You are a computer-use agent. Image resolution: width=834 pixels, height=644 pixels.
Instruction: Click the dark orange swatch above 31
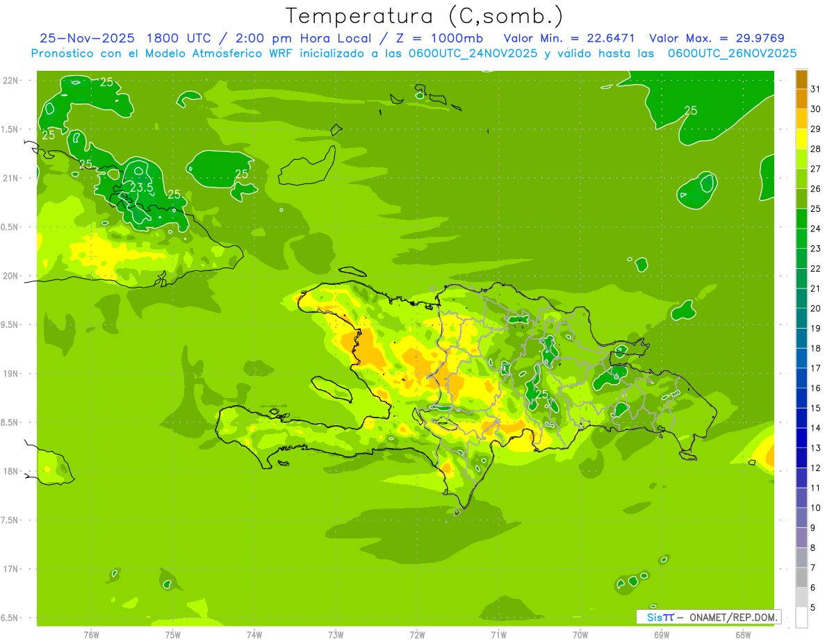click(801, 79)
